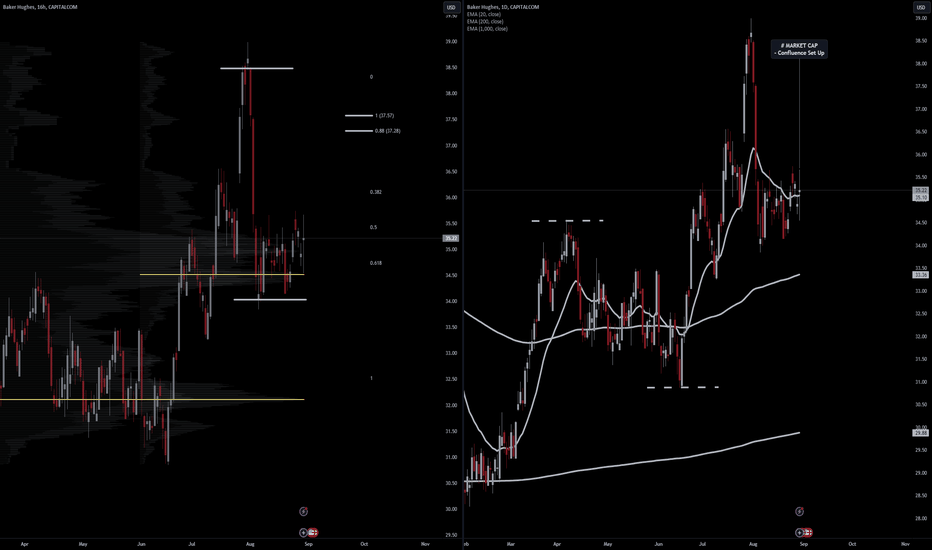Click the 0.618 Fibonacci label
932x550 pixels.
tap(376, 263)
